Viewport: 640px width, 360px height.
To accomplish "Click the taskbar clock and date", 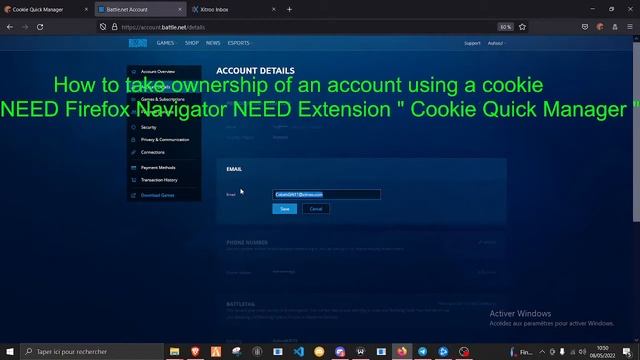I will [x=602, y=352].
